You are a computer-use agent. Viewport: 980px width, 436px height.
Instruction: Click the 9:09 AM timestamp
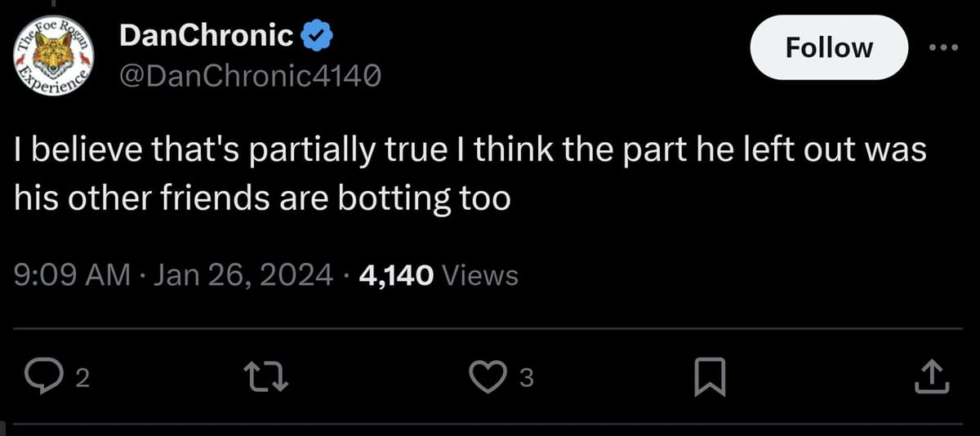coord(73,275)
